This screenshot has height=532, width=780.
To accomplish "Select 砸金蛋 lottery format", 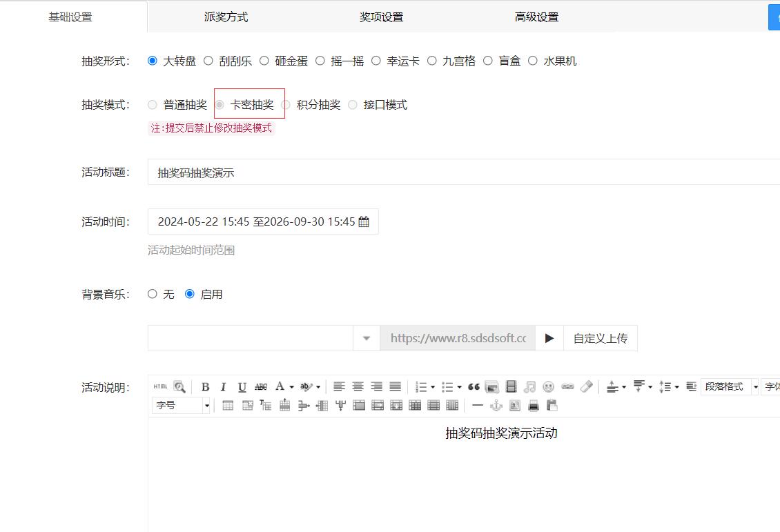I will click(264, 61).
